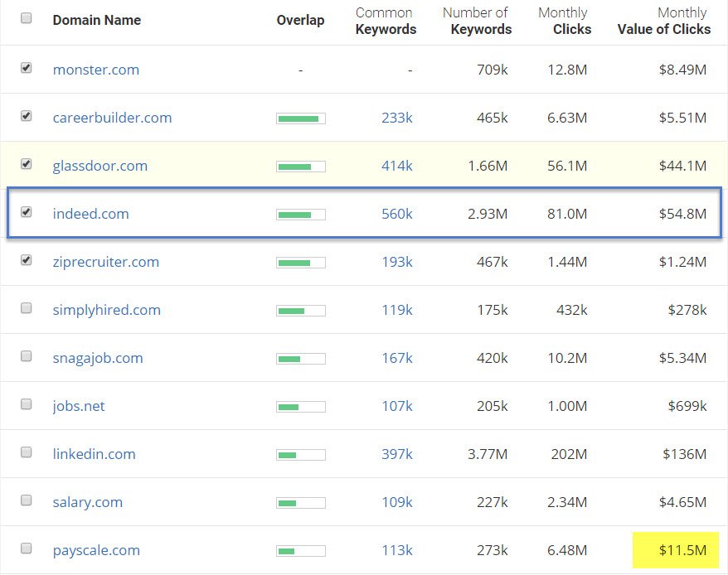Open the careerbuilder.com domain link

click(113, 118)
